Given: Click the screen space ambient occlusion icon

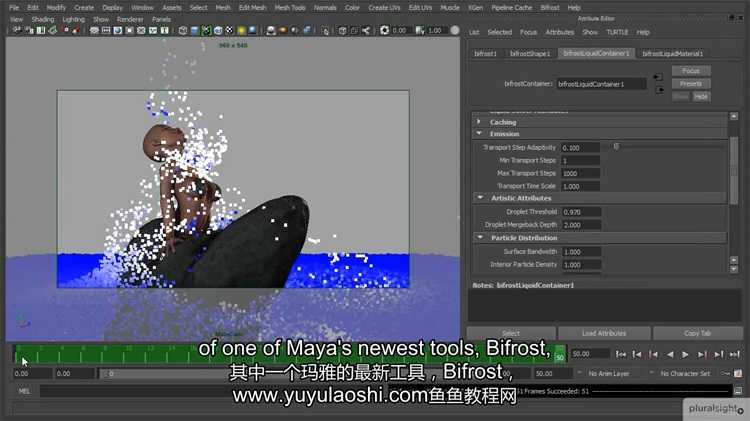Looking at the screenshot, I should tap(271, 31).
